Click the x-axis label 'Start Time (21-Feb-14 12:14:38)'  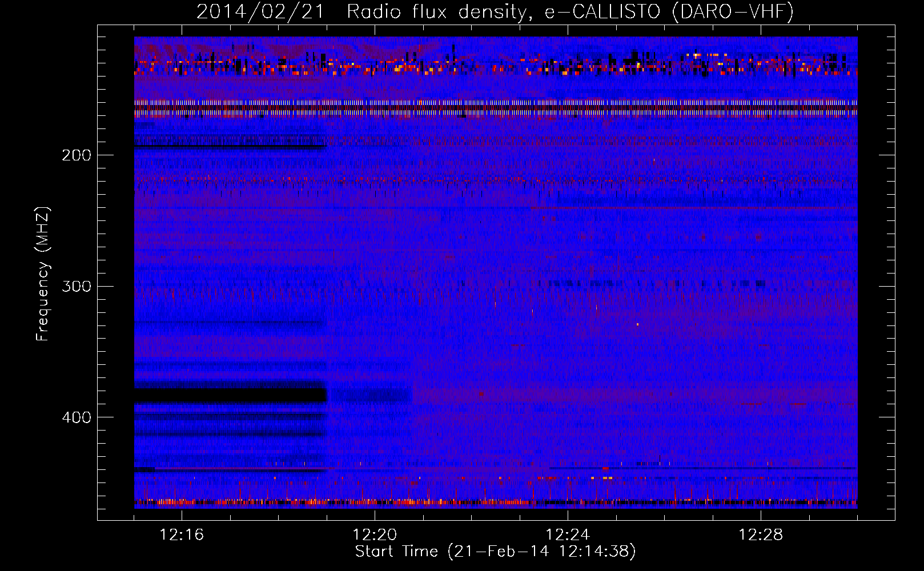tap(495, 552)
